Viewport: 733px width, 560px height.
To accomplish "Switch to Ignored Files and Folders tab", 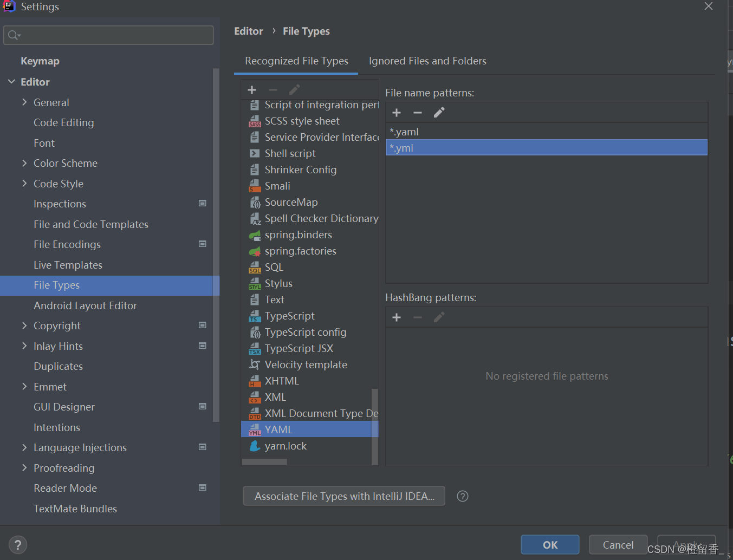I will pyautogui.click(x=427, y=61).
